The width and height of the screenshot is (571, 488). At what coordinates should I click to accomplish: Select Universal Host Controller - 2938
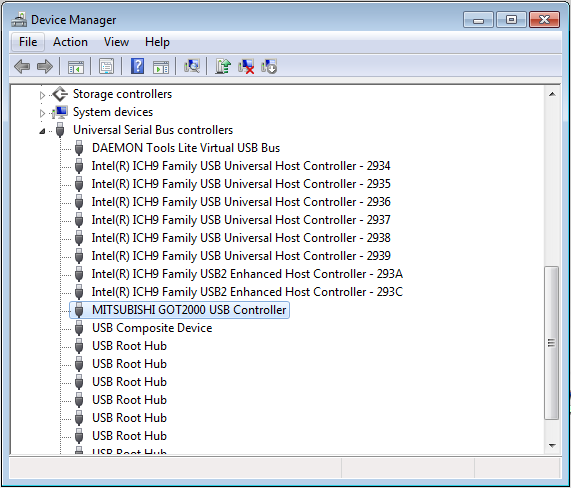(x=241, y=238)
